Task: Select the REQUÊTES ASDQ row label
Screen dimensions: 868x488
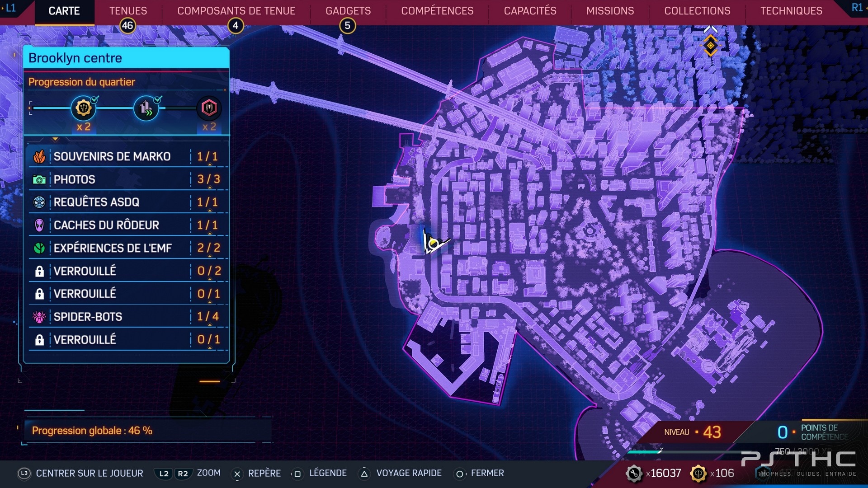Action: point(96,202)
